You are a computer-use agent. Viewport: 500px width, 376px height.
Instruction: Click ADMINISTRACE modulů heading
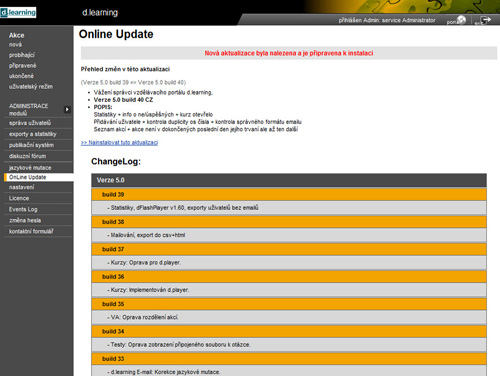(x=29, y=110)
